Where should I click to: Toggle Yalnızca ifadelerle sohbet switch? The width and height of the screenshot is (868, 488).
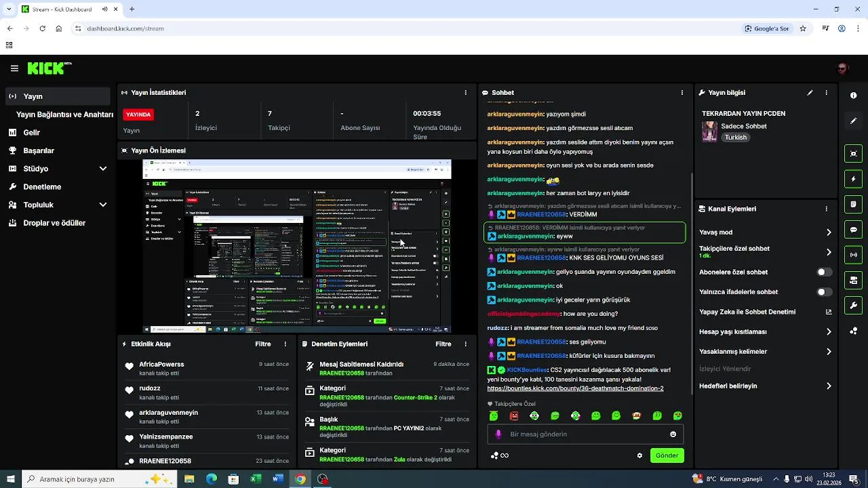825,292
